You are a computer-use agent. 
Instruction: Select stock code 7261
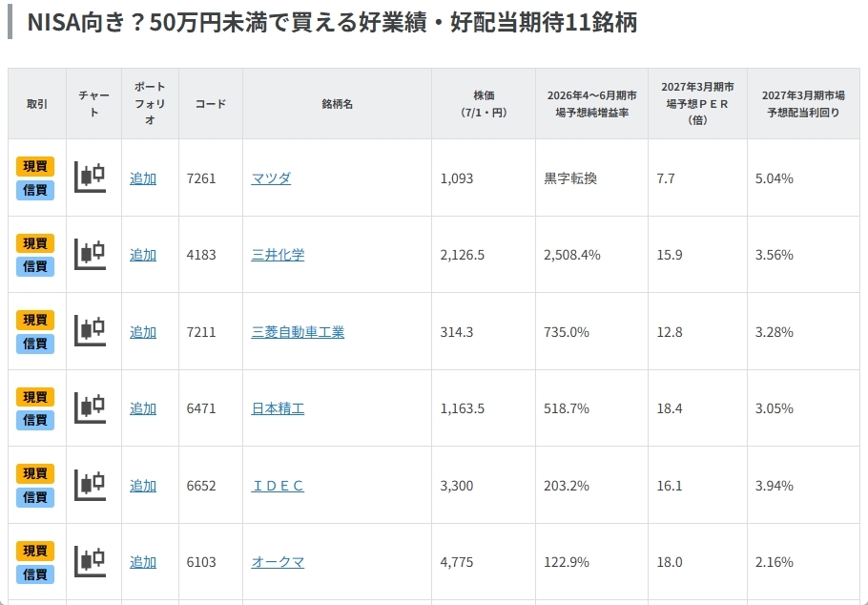(x=201, y=178)
